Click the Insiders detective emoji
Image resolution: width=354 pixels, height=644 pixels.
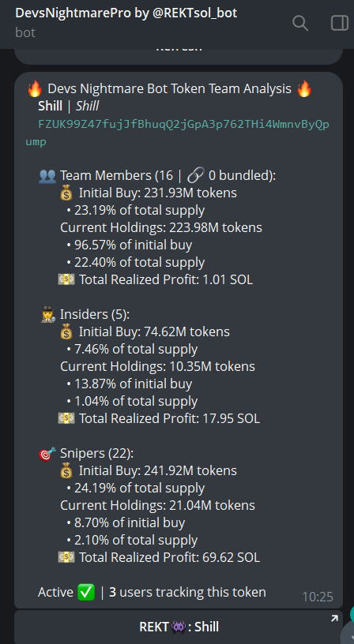click(48, 315)
